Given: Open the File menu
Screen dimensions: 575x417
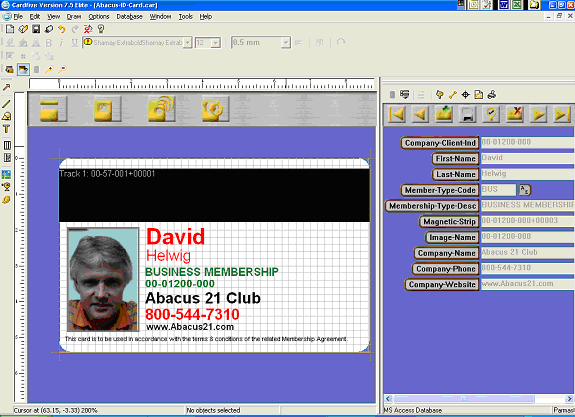Looking at the screenshot, I should 18,17.
